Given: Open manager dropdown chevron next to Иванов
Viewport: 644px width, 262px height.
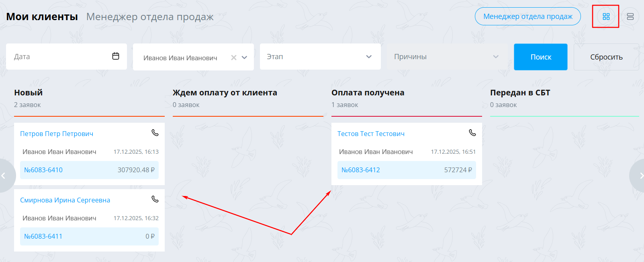Looking at the screenshot, I should pos(244,58).
